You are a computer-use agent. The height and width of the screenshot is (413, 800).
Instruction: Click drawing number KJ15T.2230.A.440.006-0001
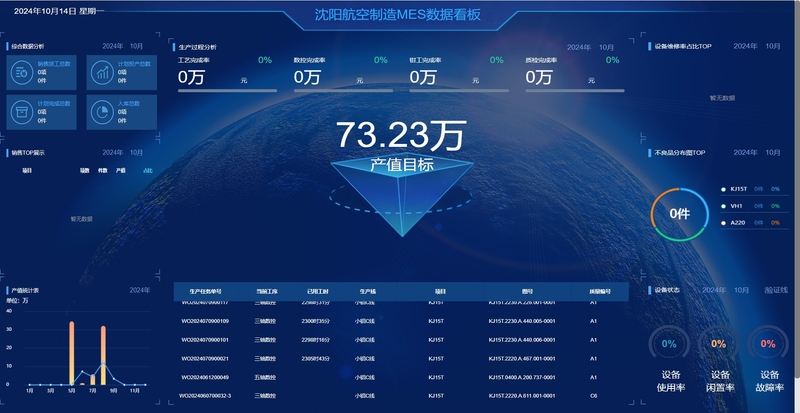click(x=522, y=340)
